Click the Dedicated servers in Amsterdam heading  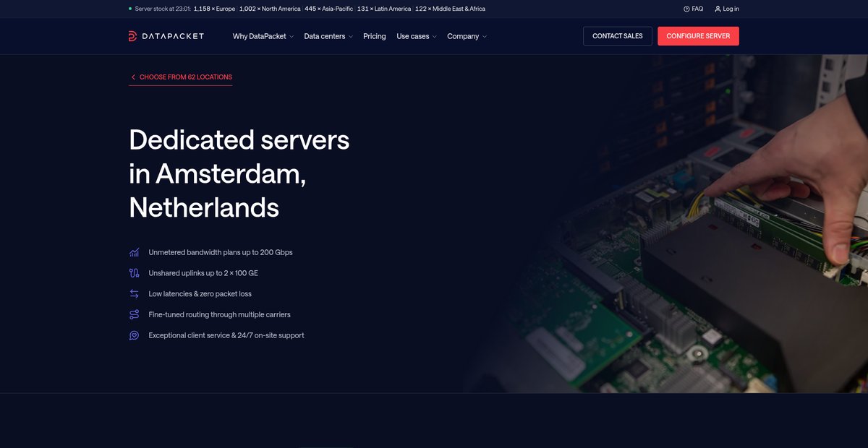239,173
